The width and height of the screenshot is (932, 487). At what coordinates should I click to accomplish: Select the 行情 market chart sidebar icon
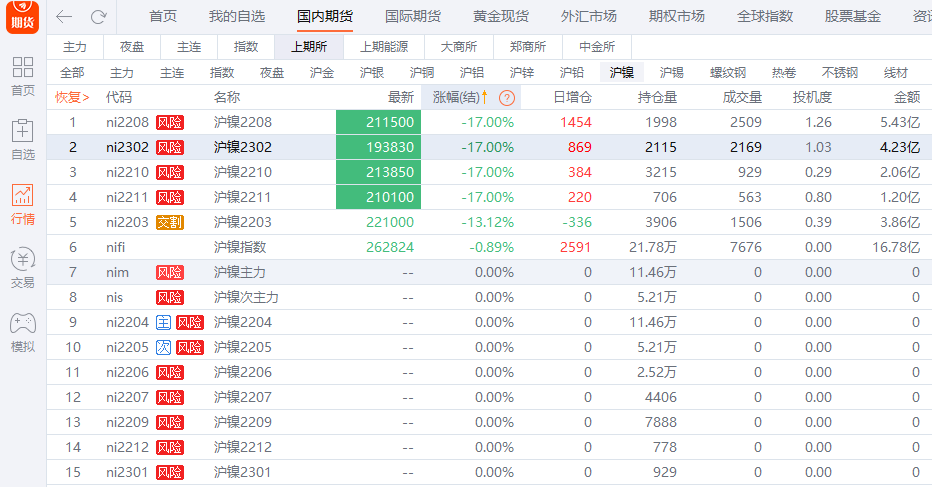click(22, 205)
